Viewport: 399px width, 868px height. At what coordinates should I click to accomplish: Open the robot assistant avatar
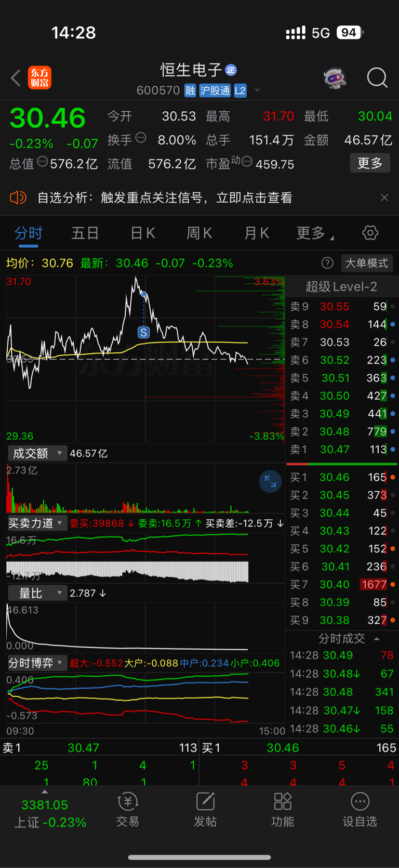click(x=335, y=78)
